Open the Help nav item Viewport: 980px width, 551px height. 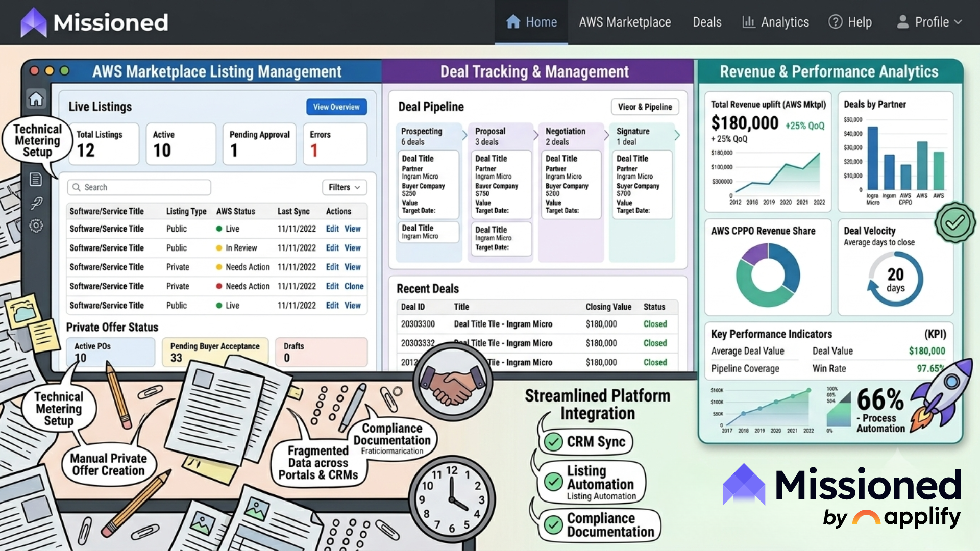pyautogui.click(x=850, y=22)
